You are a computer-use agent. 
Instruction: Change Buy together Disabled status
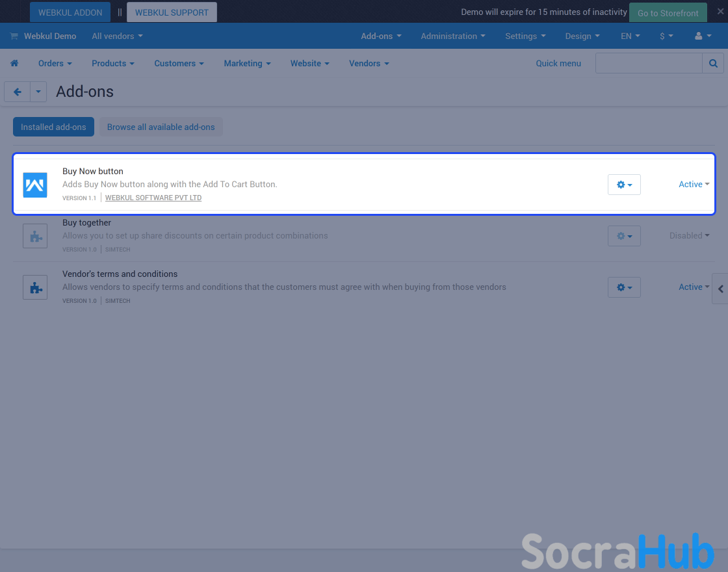(689, 235)
